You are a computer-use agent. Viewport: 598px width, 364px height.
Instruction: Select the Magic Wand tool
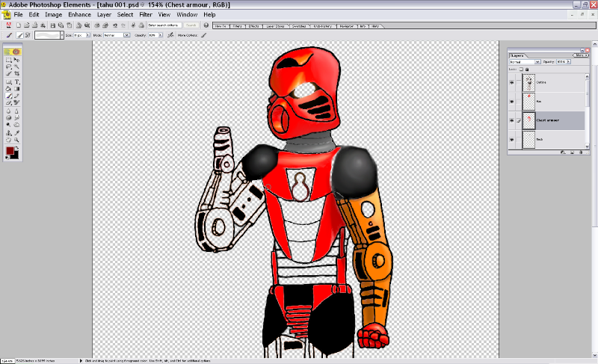16,67
